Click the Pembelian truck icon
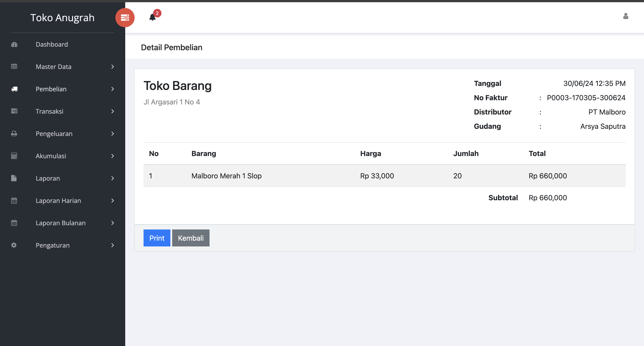 [14, 89]
